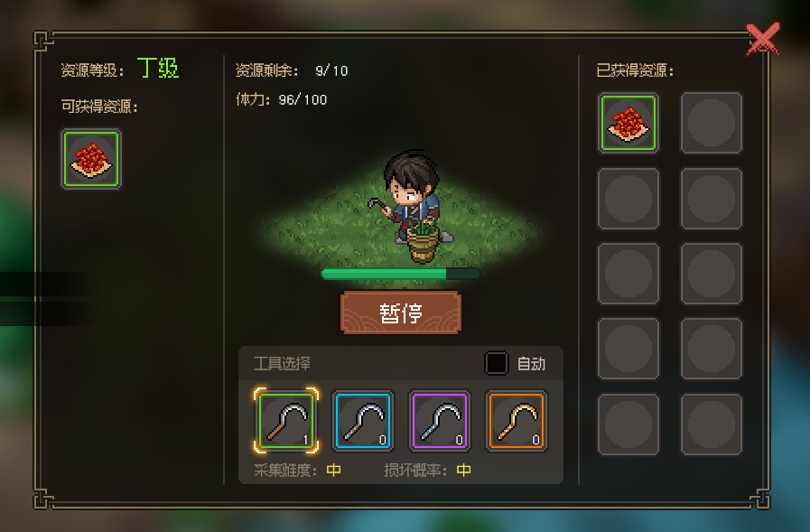Screen dimensions: 810x532
Task: Click the fourth row left empty resource slot
Action: [x=628, y=350]
